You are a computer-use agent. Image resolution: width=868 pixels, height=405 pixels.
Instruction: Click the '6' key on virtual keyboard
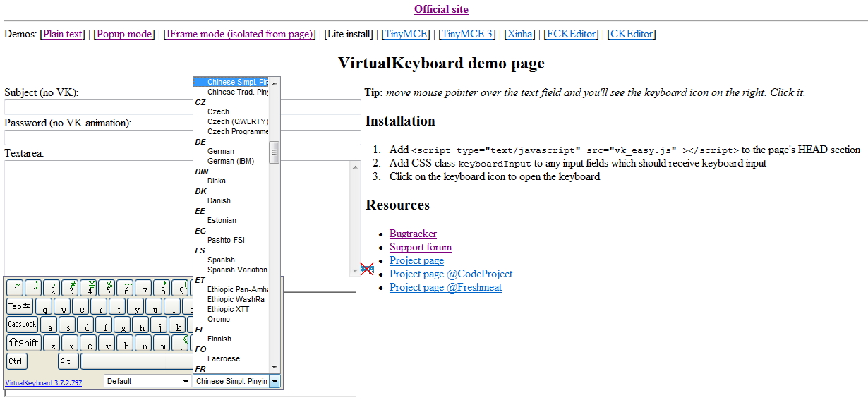125,288
